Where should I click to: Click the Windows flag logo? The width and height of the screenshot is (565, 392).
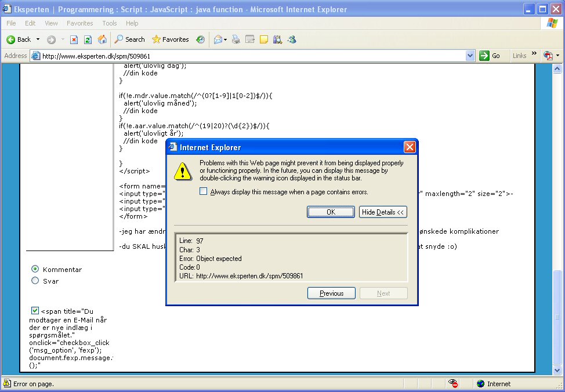[552, 23]
